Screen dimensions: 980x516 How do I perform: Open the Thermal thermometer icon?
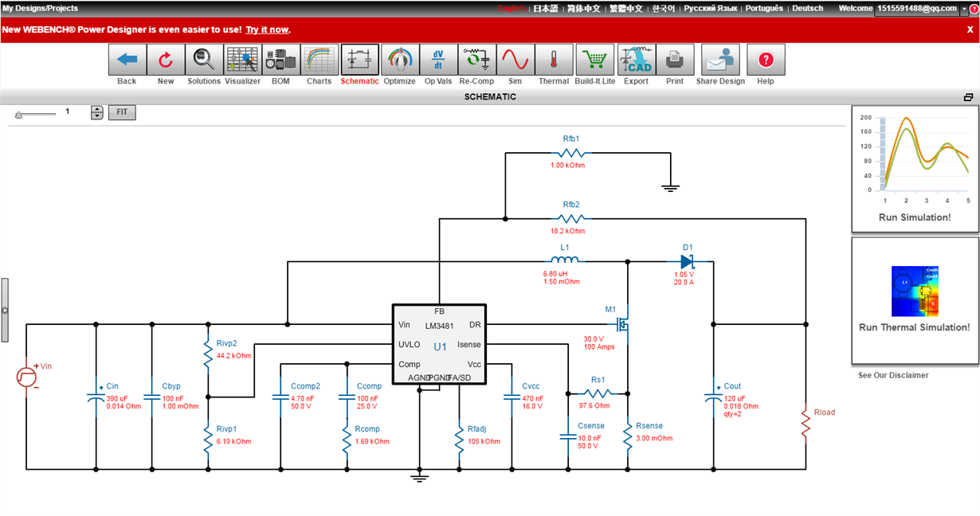click(554, 60)
